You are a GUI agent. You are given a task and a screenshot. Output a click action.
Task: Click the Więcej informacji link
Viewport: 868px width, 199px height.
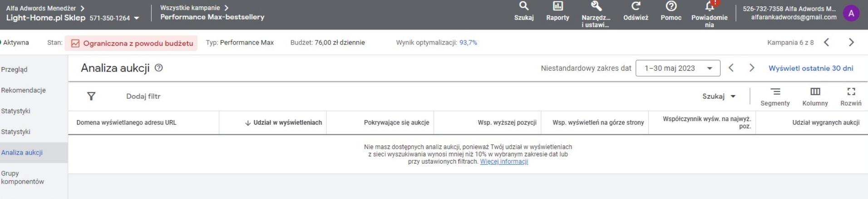[x=504, y=162]
